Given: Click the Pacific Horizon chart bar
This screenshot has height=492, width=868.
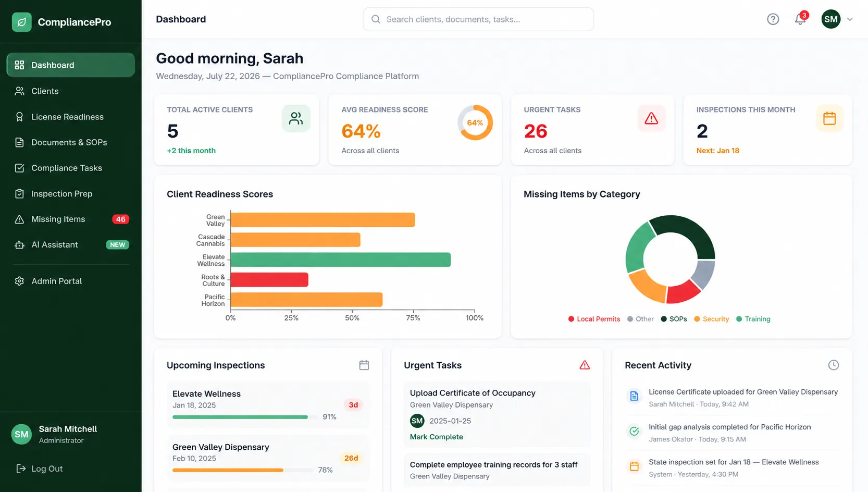Looking at the screenshot, I should [307, 300].
